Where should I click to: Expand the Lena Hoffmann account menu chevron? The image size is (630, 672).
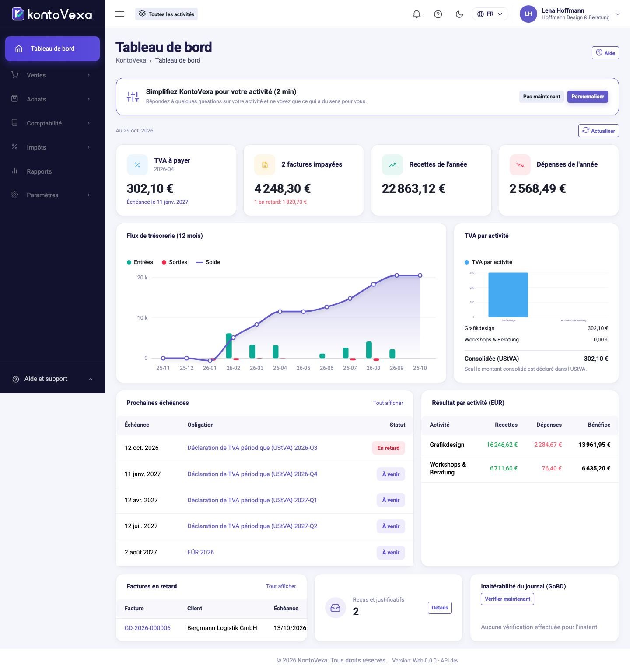click(618, 14)
